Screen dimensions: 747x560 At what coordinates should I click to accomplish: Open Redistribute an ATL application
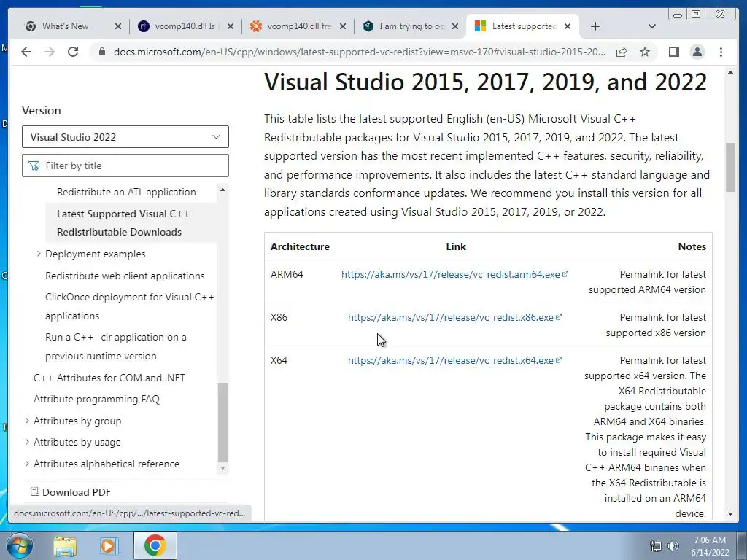click(126, 192)
